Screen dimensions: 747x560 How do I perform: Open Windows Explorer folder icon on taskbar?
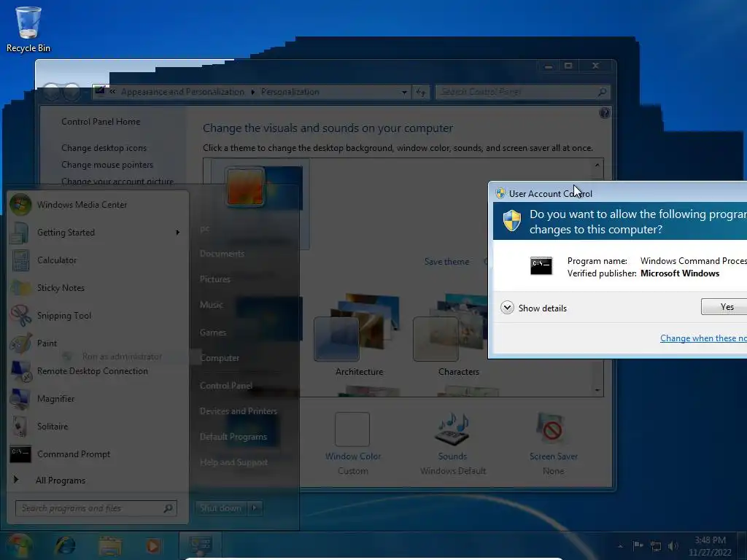[x=110, y=546]
